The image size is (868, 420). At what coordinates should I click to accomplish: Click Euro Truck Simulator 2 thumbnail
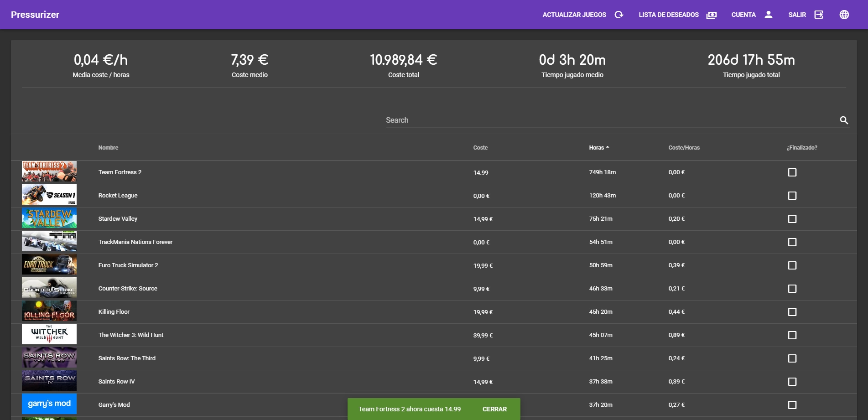pyautogui.click(x=49, y=264)
